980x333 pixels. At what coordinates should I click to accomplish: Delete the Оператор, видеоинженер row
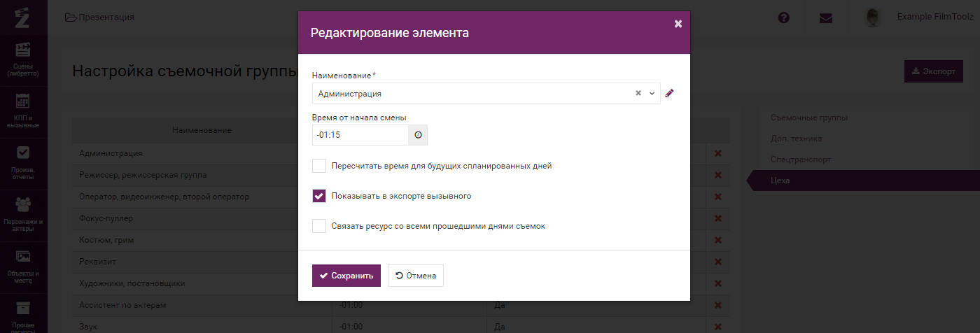717,197
